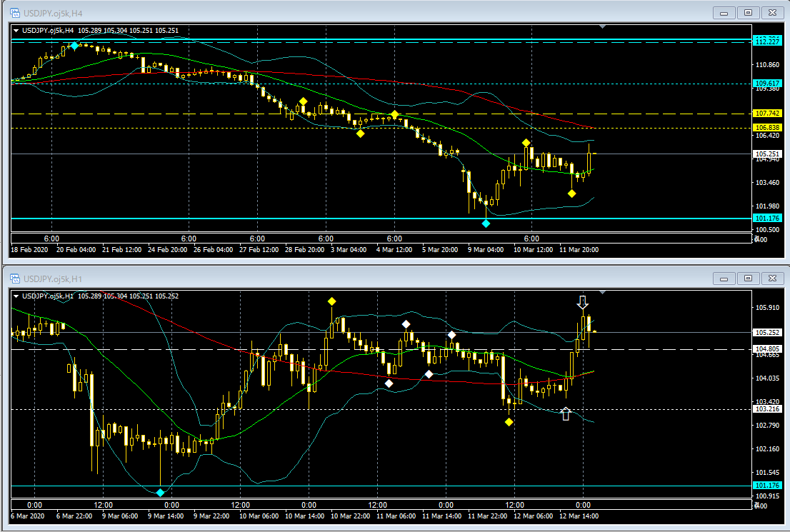Close the USDJPY H4 chart window

(772, 13)
